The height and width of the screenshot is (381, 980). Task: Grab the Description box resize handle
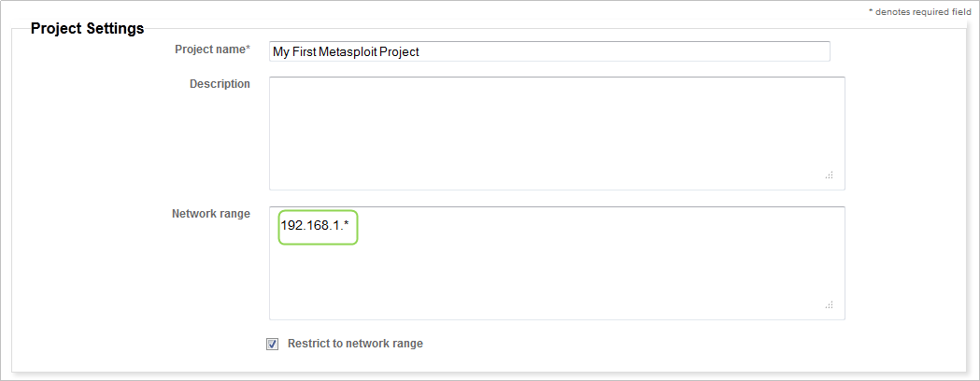pos(829,175)
